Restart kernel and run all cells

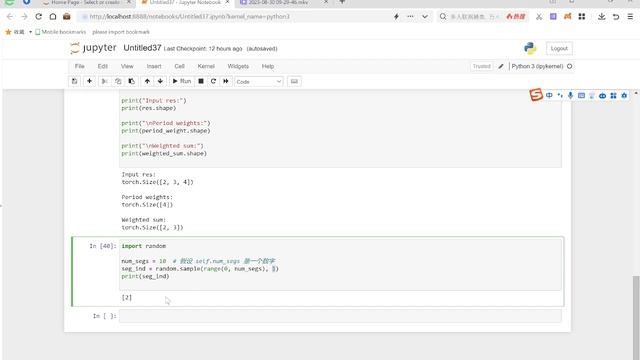[226, 81]
